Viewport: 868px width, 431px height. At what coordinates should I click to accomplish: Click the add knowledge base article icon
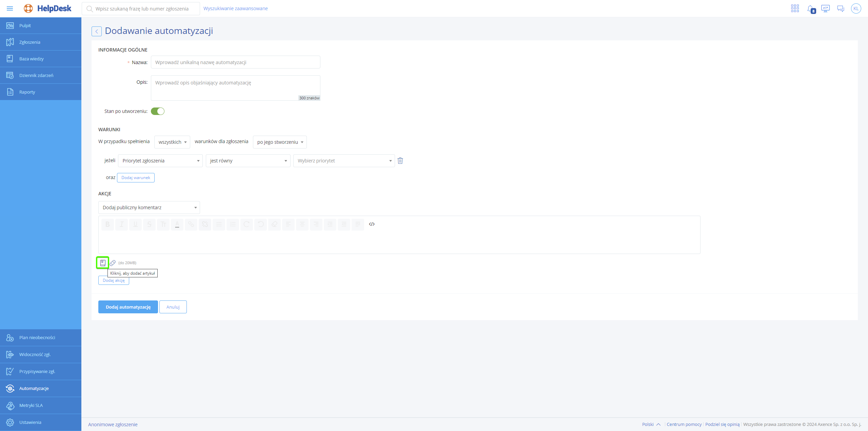point(103,263)
